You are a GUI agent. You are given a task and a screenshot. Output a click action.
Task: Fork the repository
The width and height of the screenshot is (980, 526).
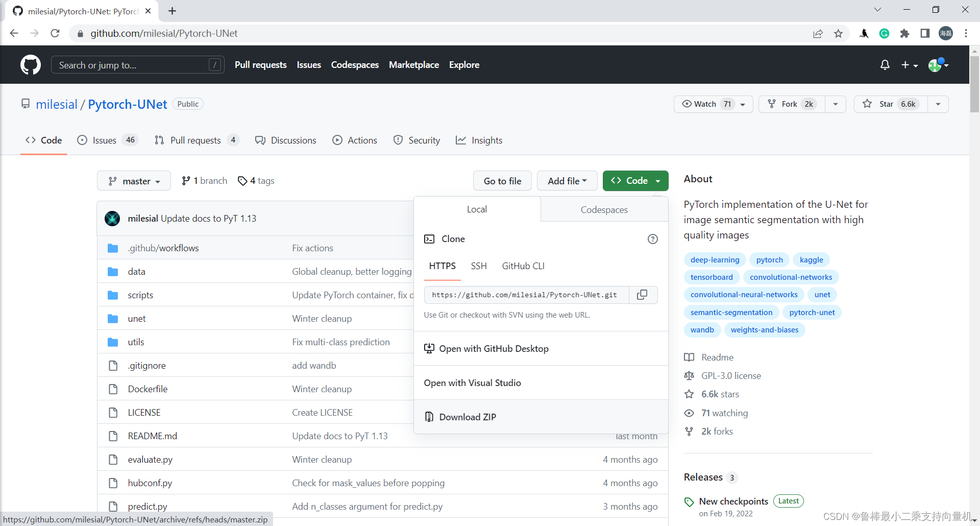tap(792, 104)
